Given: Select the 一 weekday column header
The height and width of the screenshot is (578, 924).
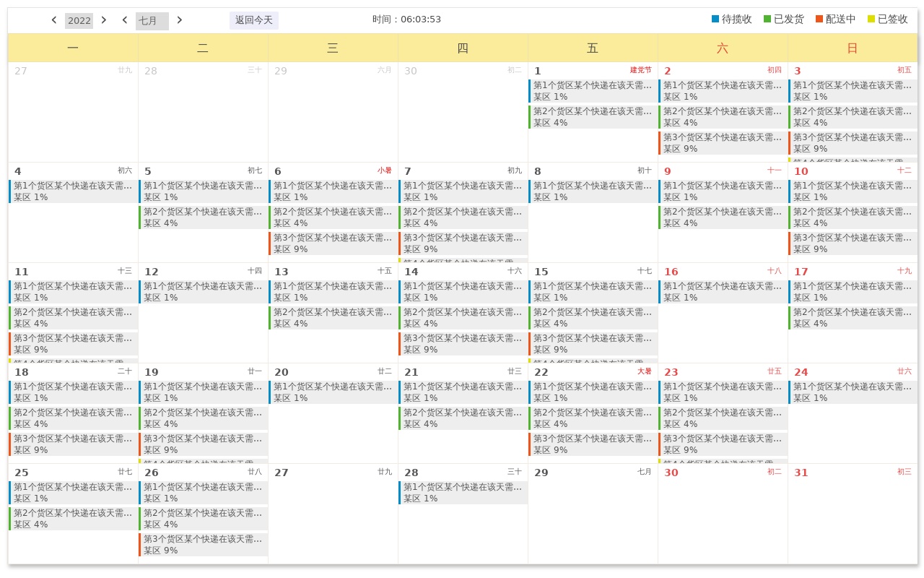Looking at the screenshot, I should [x=73, y=48].
